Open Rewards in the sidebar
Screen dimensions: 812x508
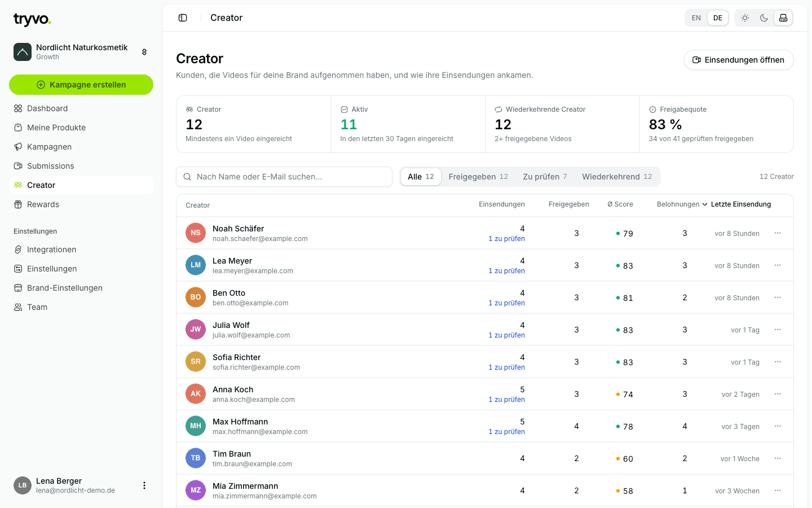(x=81, y=204)
